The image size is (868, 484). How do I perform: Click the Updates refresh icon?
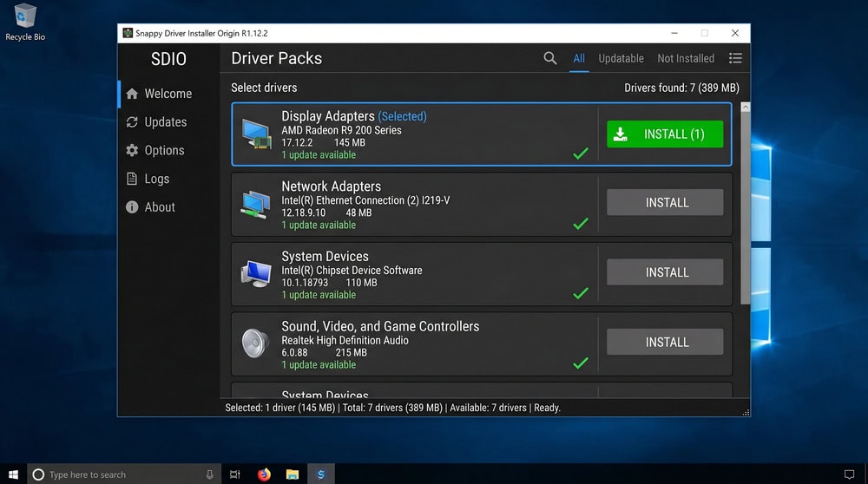132,121
